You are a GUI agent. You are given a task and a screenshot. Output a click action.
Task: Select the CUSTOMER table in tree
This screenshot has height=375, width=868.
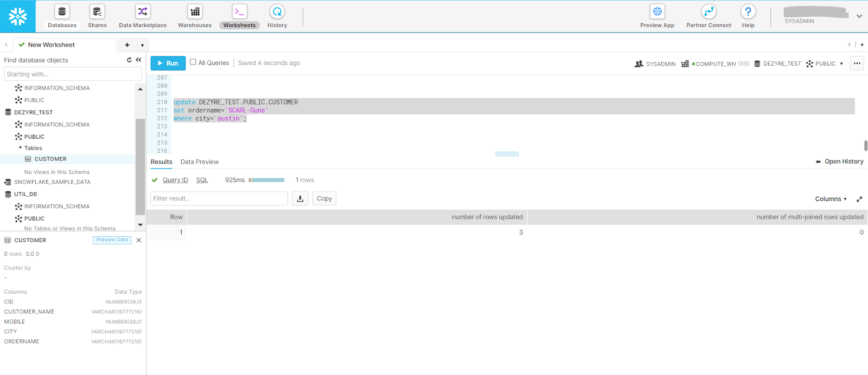pos(50,159)
